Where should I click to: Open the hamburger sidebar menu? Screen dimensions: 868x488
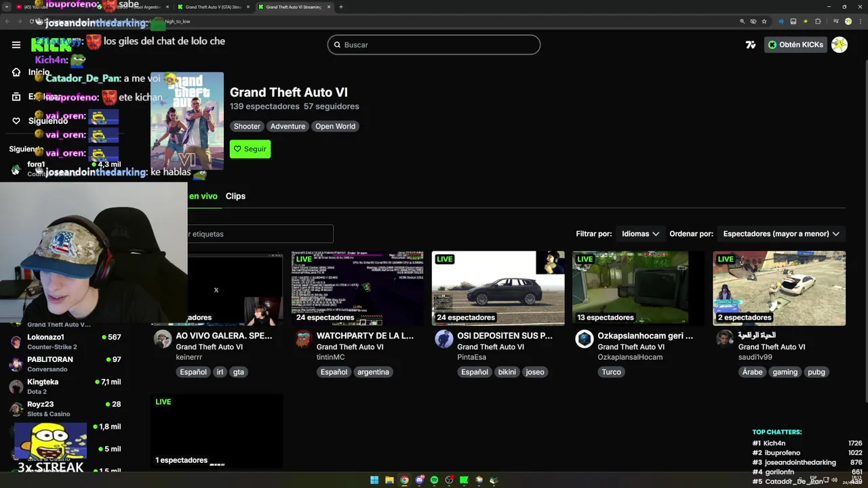16,45
